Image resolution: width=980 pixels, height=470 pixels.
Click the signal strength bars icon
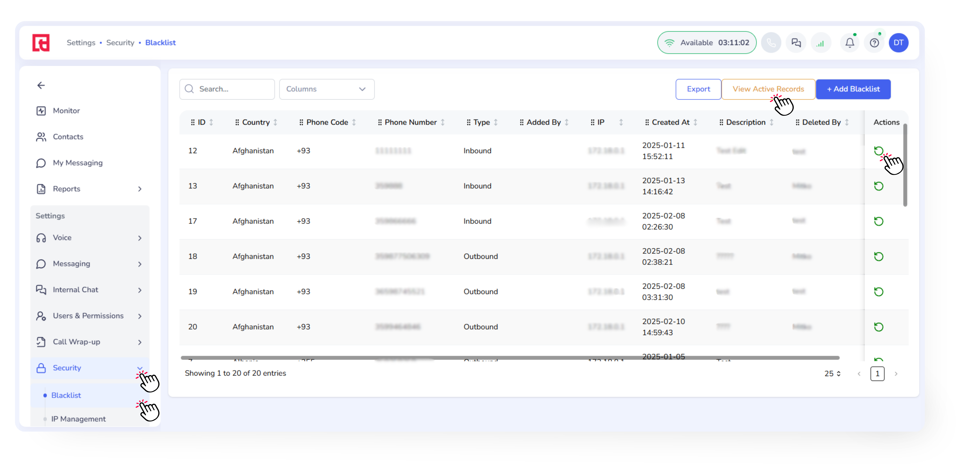821,43
